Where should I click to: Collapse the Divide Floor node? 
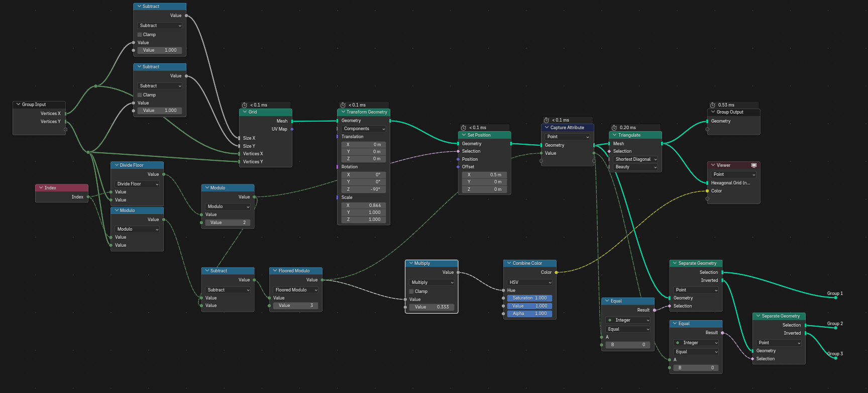click(x=116, y=165)
